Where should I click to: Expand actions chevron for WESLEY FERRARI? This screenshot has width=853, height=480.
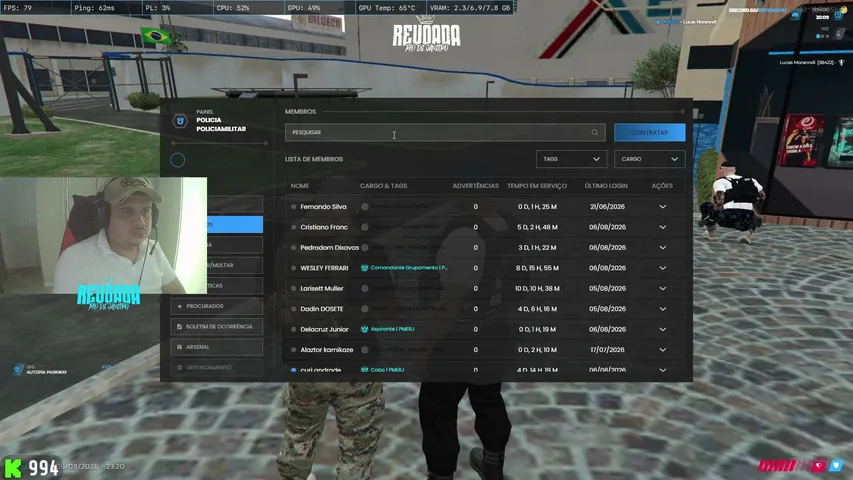[663, 268]
